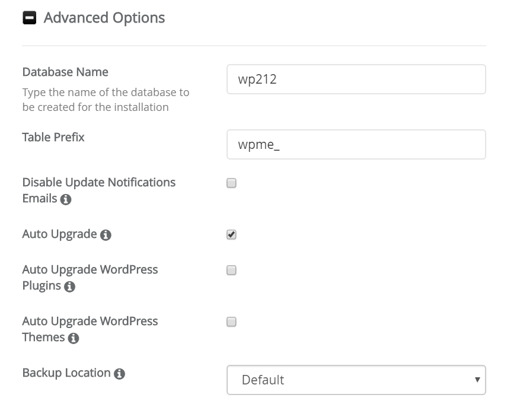This screenshot has width=523, height=420.
Task: Click the Database Name label
Action: tap(65, 72)
